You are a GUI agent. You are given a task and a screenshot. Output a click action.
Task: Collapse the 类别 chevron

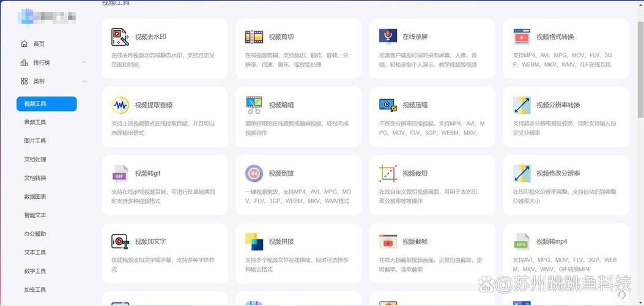pos(84,81)
